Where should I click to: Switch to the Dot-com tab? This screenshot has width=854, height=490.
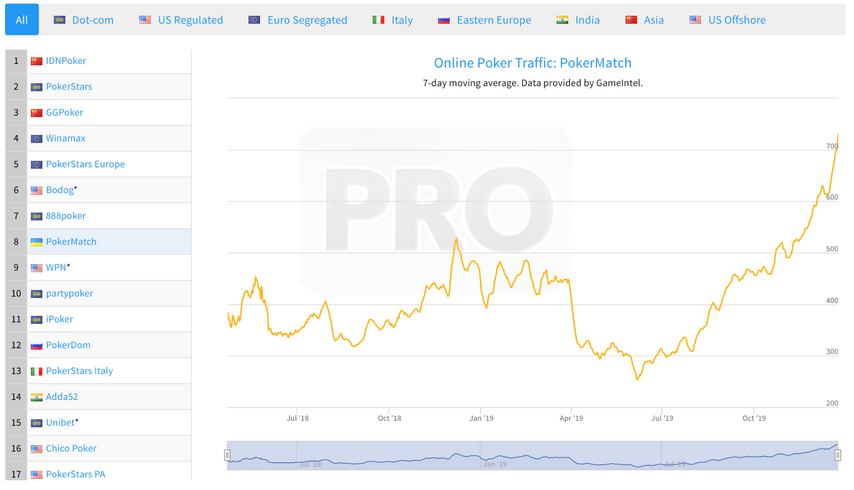tap(84, 20)
